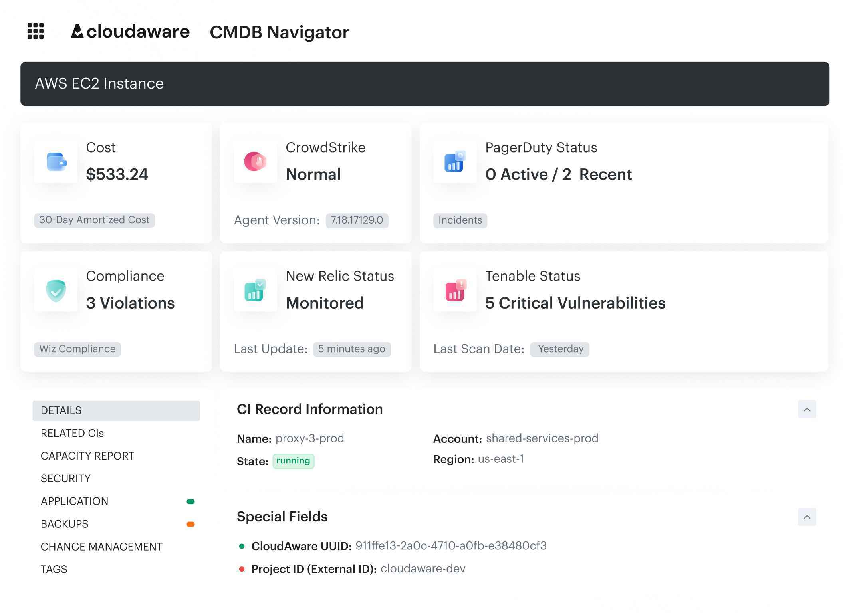Toggle the orange indicator next to BACKUPS
This screenshot has height=616, width=849.
pyautogui.click(x=191, y=524)
